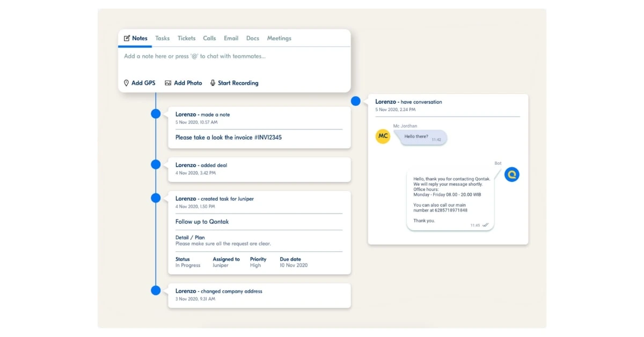Click the '5 Nov 2020, 10.57 AM' timestamp

196,122
